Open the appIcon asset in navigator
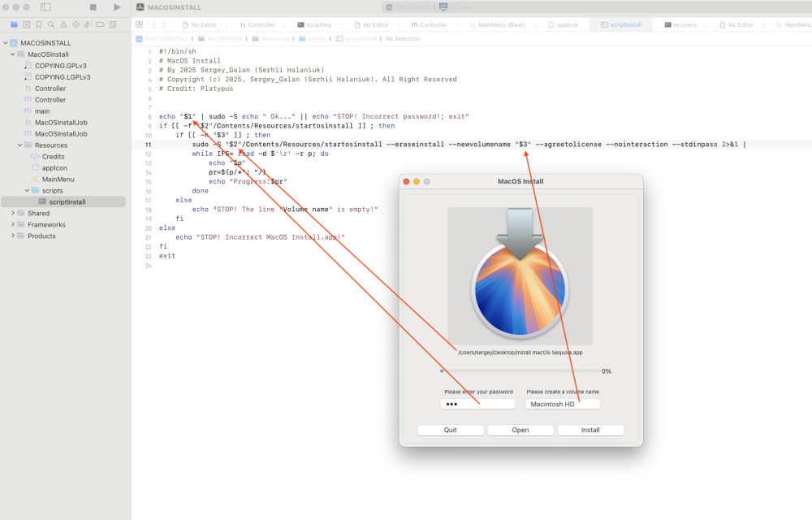The width and height of the screenshot is (812, 520). pyautogui.click(x=54, y=168)
